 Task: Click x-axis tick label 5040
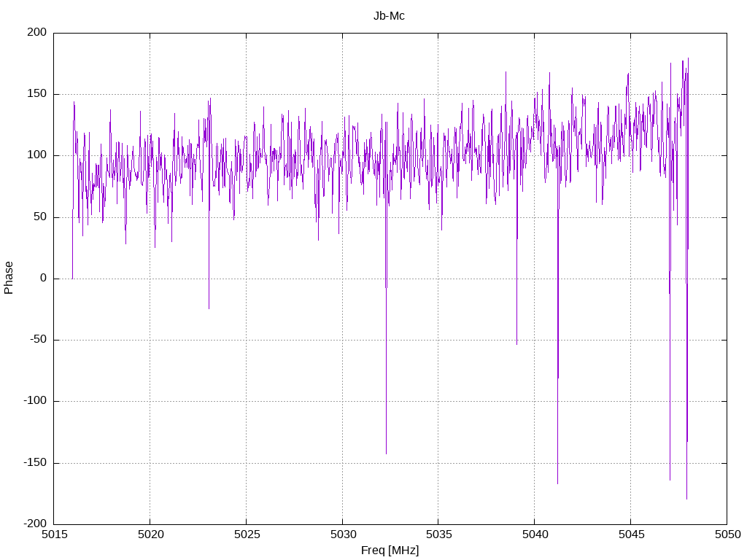point(535,534)
